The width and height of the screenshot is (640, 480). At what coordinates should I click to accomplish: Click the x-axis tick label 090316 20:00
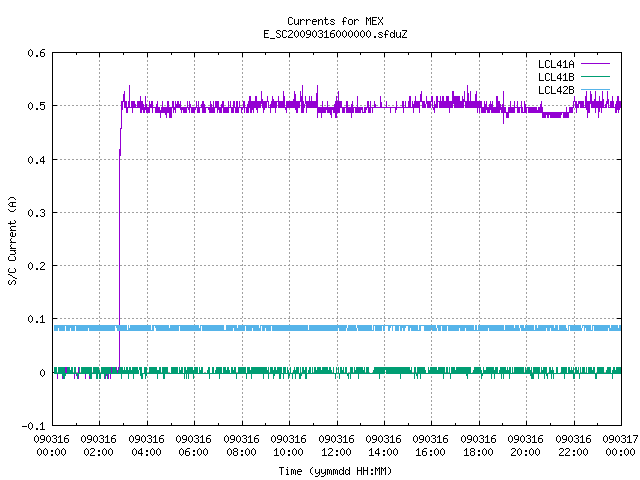point(526,446)
